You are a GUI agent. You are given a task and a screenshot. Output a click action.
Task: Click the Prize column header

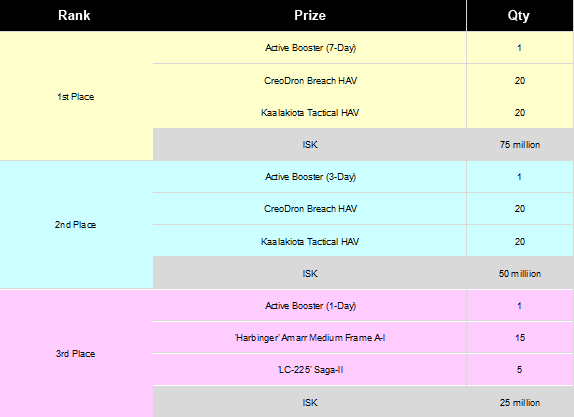click(x=310, y=15)
